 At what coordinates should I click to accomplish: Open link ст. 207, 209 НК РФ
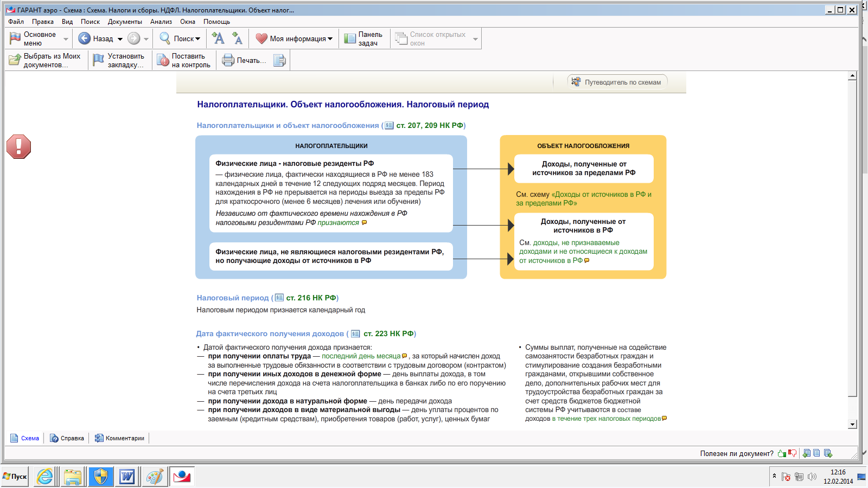429,125
